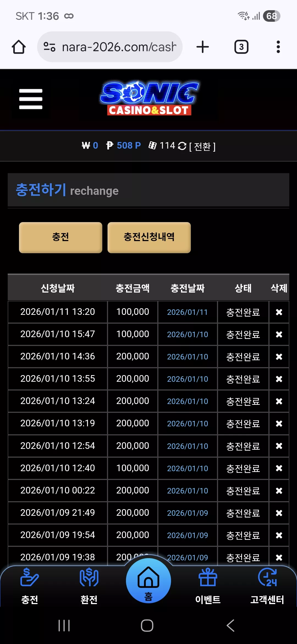Click the [ 전환 ] link
The image size is (297, 644).
pos(202,146)
